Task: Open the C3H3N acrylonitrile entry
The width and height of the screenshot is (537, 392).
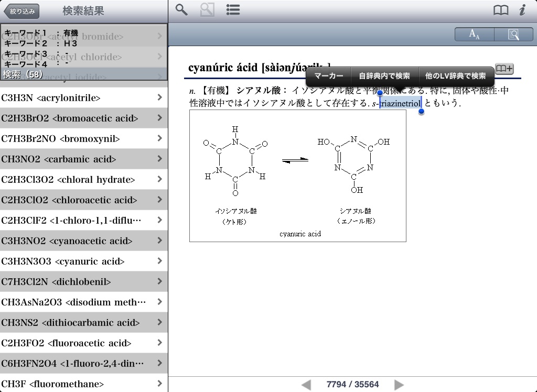Action: (x=83, y=97)
